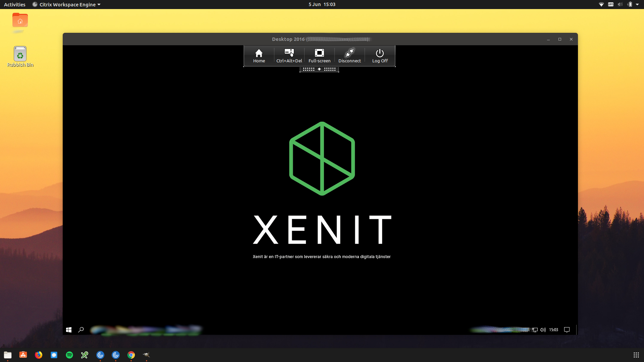Open the date and time calendar menu
Viewport: 644px width, 362px height.
click(322, 4)
